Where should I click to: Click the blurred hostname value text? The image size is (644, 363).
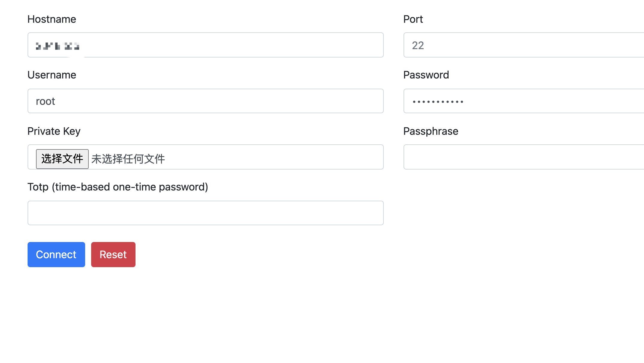(57, 46)
